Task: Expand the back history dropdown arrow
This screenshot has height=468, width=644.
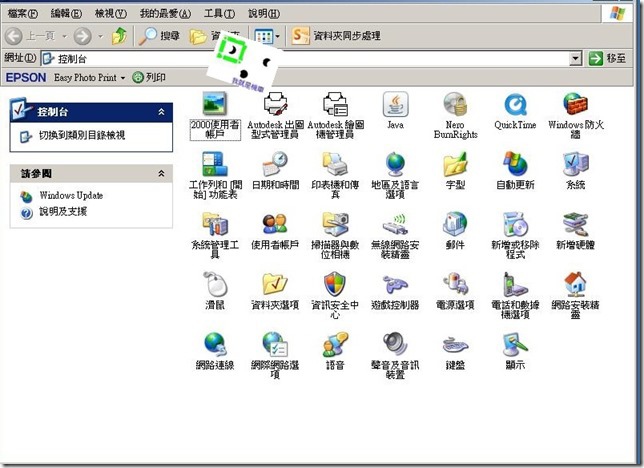Action: click(64, 36)
